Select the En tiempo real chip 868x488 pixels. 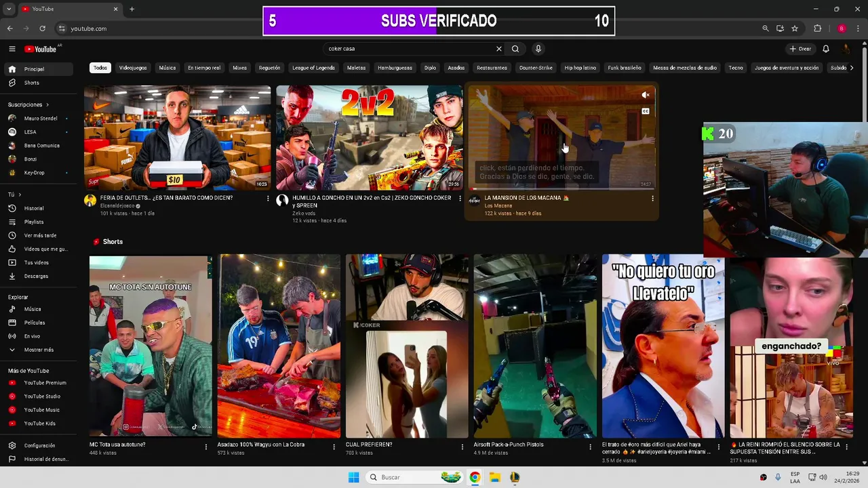(x=204, y=68)
